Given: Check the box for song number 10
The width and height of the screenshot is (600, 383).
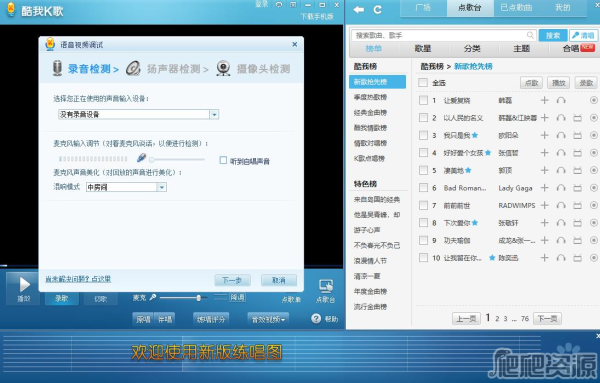Looking at the screenshot, I should point(423,258).
